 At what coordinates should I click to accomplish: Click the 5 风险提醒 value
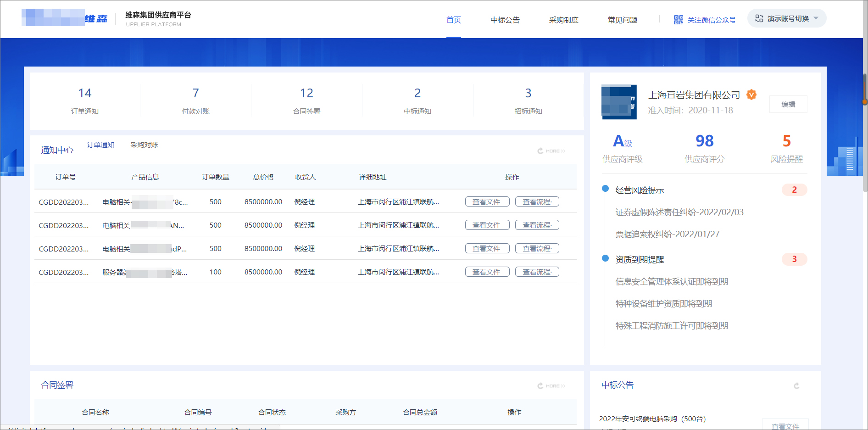tap(787, 141)
